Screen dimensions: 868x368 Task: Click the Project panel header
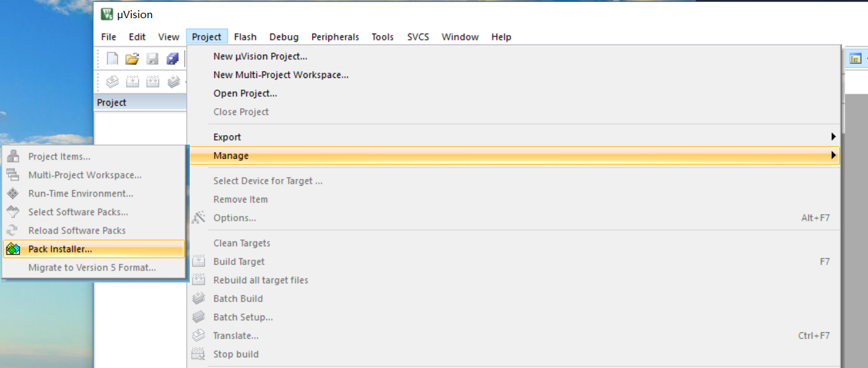(140, 103)
